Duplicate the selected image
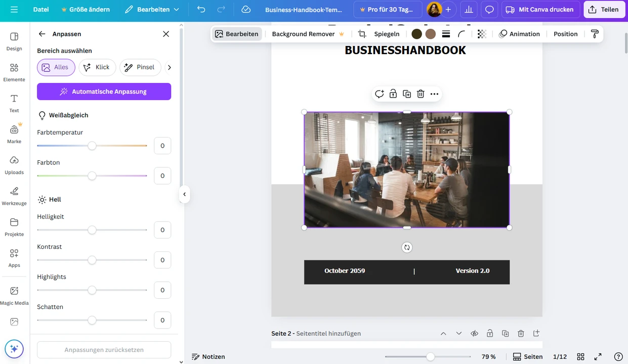628x364 pixels. pos(407,94)
